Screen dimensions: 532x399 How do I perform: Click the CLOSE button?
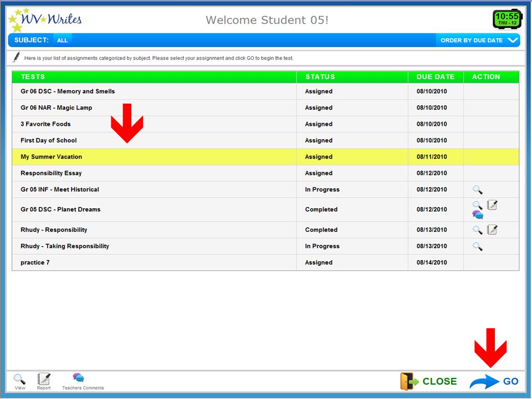(x=428, y=381)
